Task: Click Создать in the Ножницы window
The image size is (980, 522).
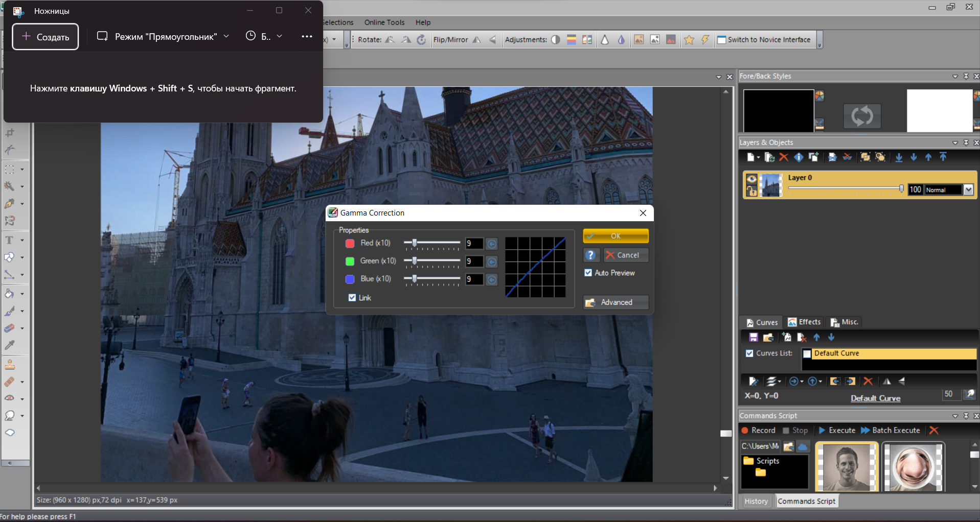Action: [x=45, y=37]
